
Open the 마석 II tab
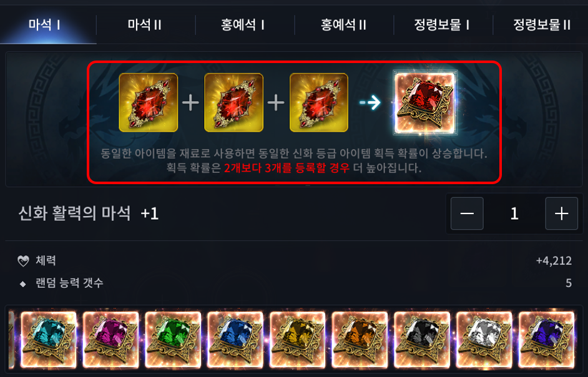pyautogui.click(x=145, y=25)
